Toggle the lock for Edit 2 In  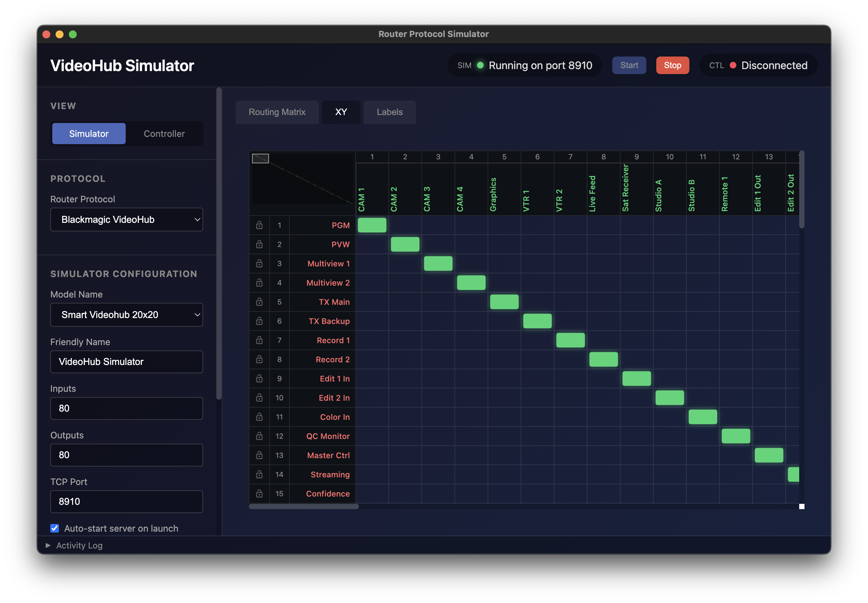point(259,398)
